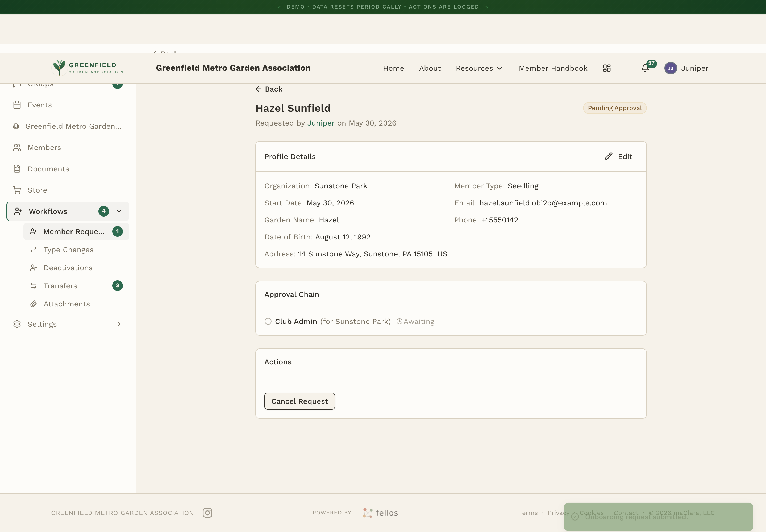Click the left arrow next to Back
The image size is (766, 532).
click(x=258, y=89)
